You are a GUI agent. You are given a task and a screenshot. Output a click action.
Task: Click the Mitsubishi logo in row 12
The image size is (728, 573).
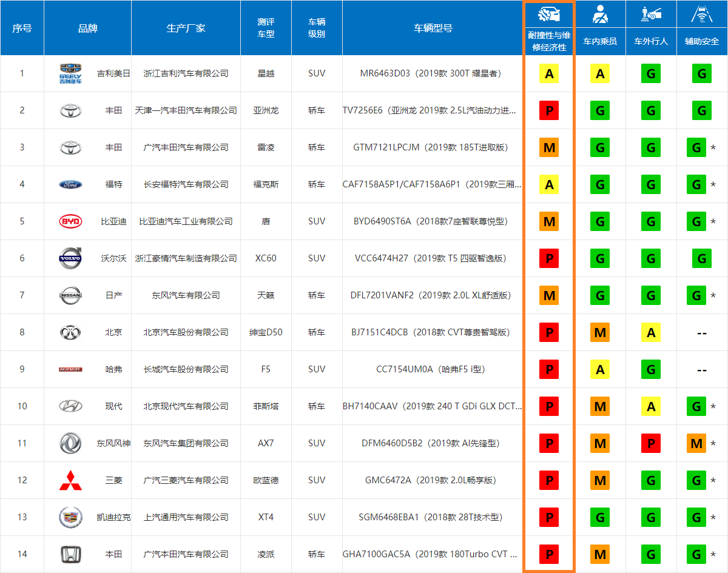coord(70,480)
